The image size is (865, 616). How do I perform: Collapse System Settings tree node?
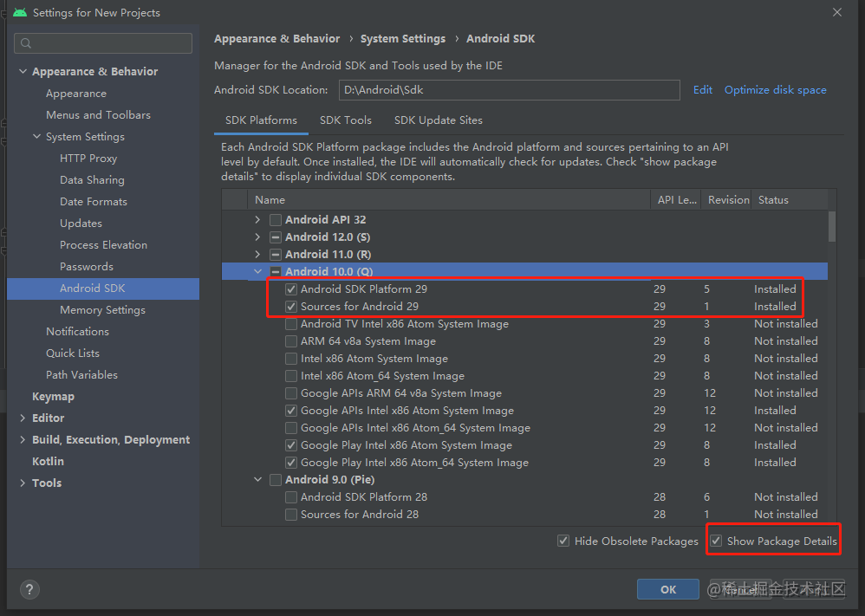click(37, 136)
